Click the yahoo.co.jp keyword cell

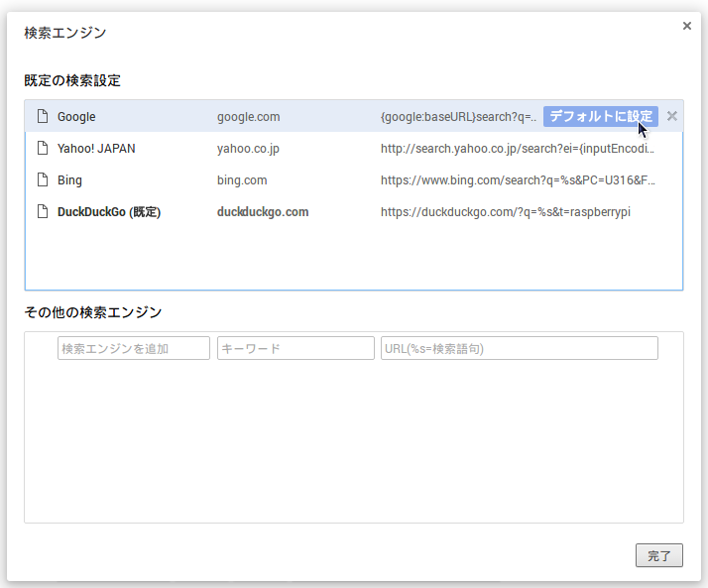pyautogui.click(x=248, y=149)
